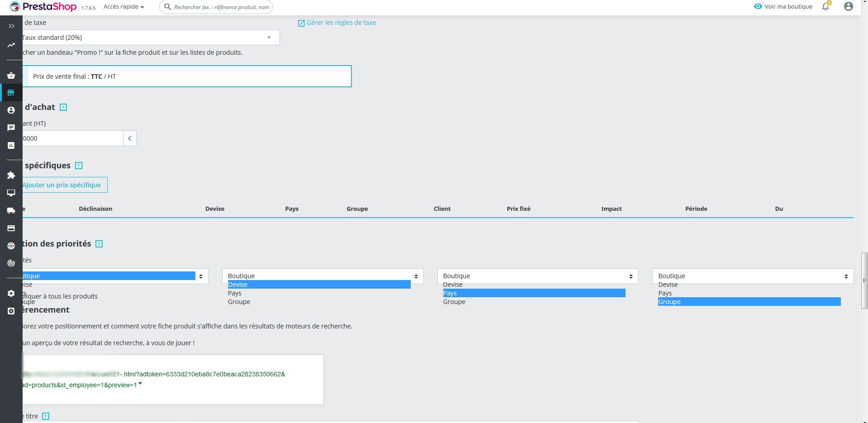Open Modules via the puzzle piece icon
The image size is (868, 423).
tap(11, 175)
